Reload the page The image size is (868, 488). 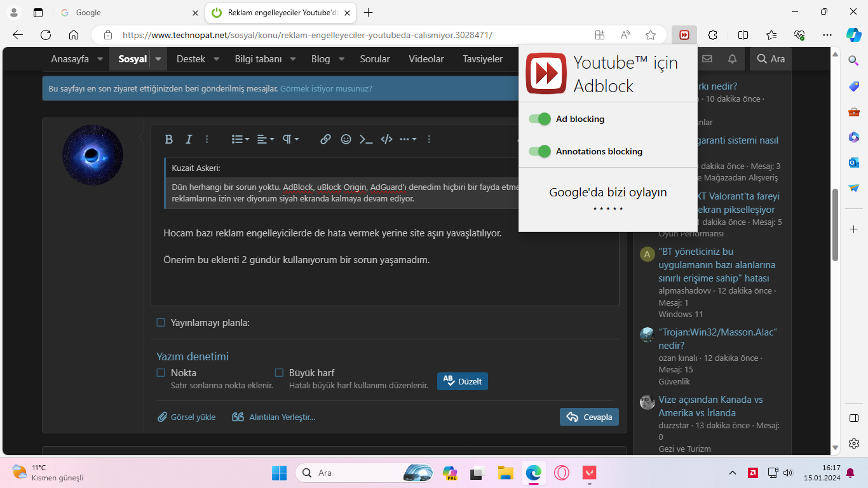(46, 35)
